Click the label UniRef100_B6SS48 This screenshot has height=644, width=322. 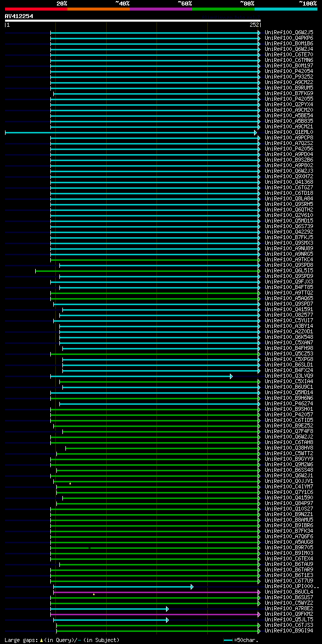tap(289, 470)
